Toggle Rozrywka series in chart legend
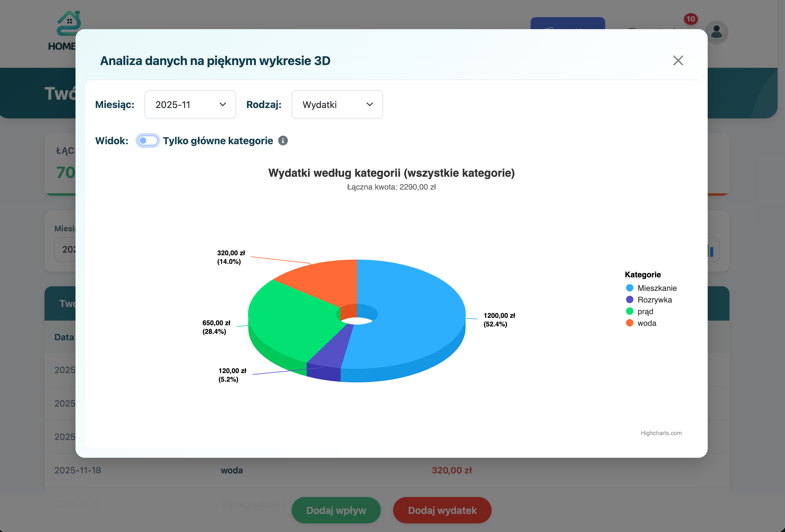Viewport: 785px width, 532px height. pyautogui.click(x=654, y=300)
